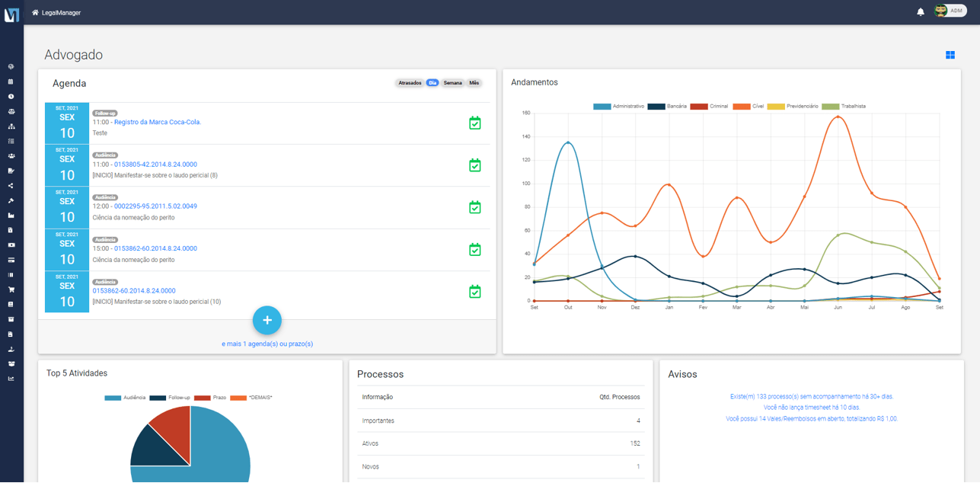This screenshot has width=980, height=483.
Task: Open the clock icon in sidebar
Action: click(11, 97)
